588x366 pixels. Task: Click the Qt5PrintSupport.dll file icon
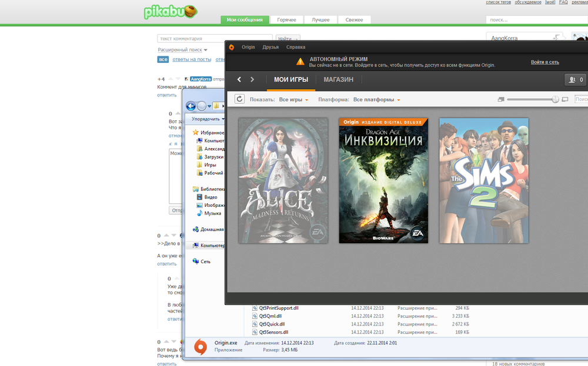click(x=255, y=308)
